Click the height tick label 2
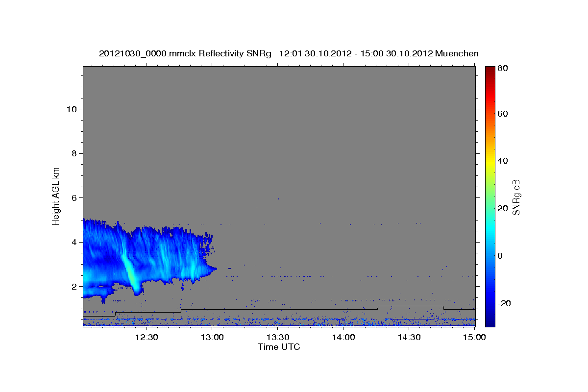This screenshot has width=588, height=392. click(x=74, y=287)
